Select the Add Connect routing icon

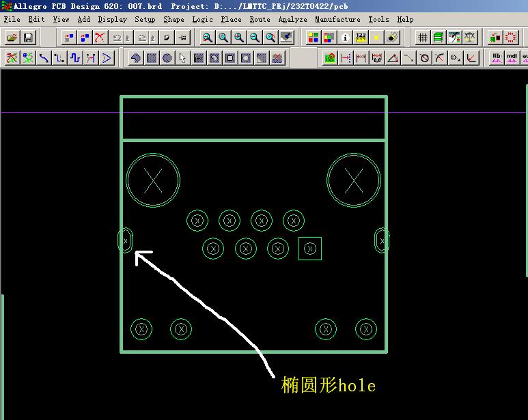click(x=44, y=58)
